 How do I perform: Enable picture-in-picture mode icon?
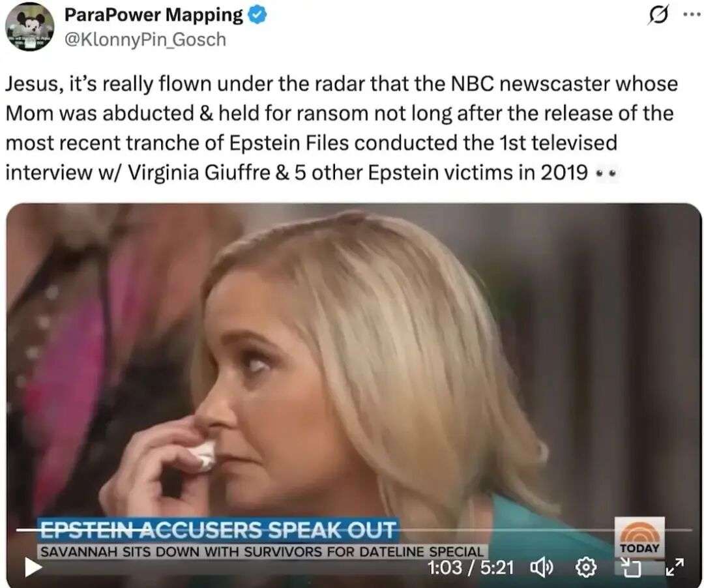coord(630,568)
